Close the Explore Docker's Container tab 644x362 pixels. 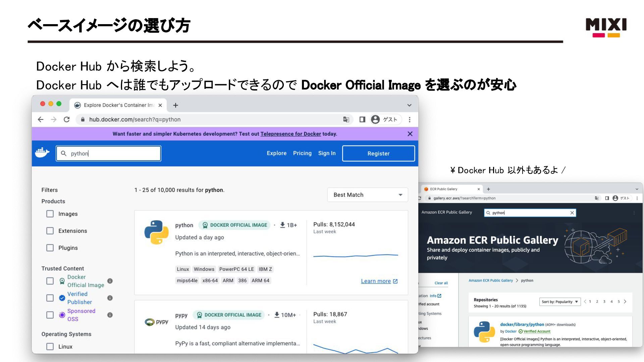160,105
